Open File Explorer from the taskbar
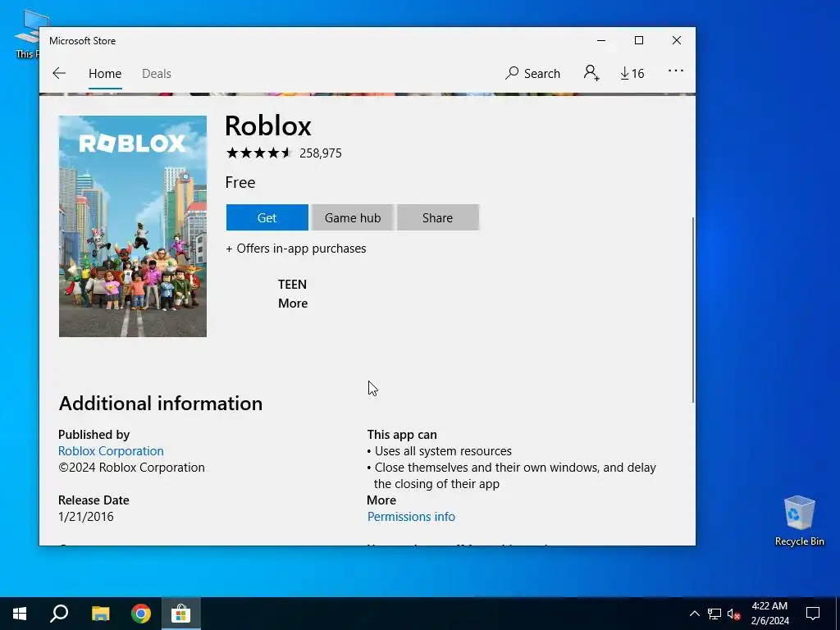 click(x=100, y=614)
